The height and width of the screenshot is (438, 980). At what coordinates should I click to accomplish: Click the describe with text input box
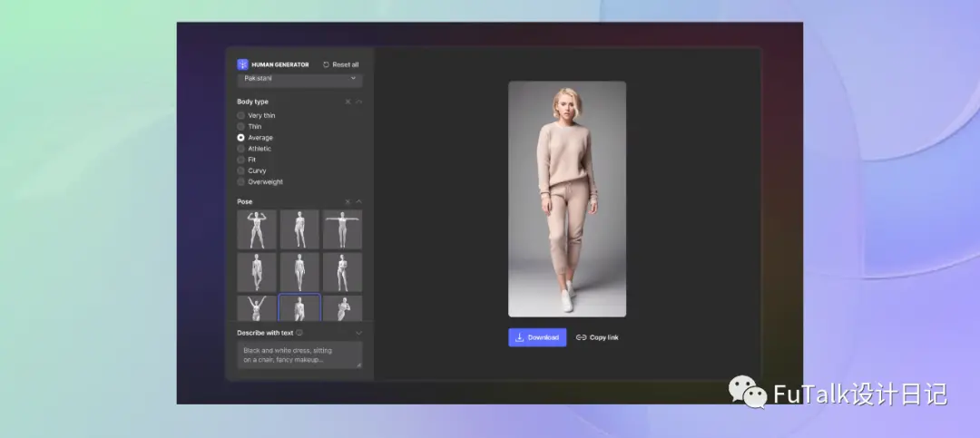coord(299,355)
